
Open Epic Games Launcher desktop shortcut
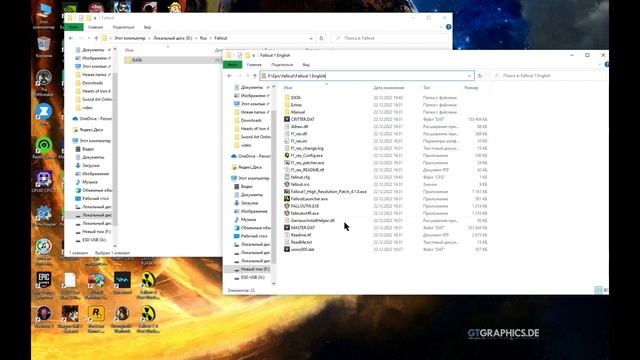44,284
